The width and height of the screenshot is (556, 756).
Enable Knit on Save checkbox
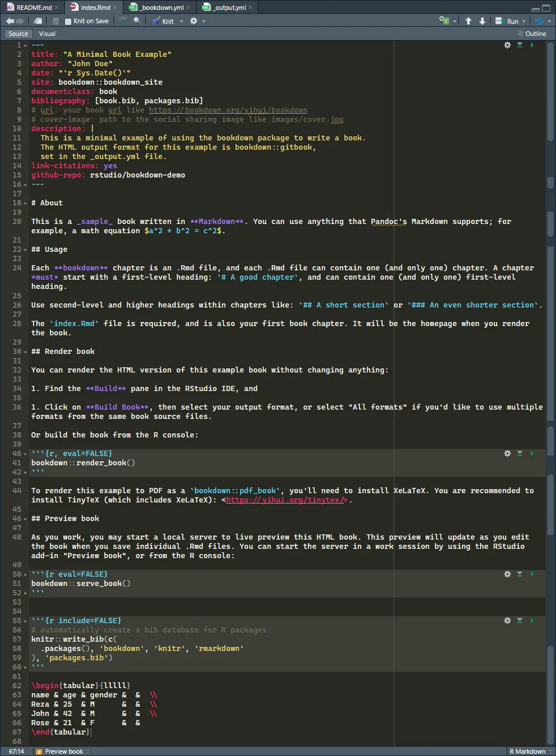(68, 21)
